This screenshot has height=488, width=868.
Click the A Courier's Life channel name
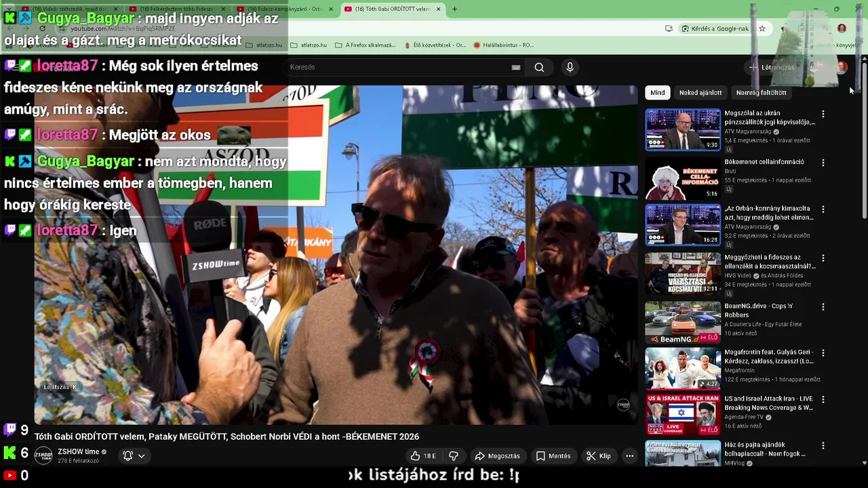763,324
